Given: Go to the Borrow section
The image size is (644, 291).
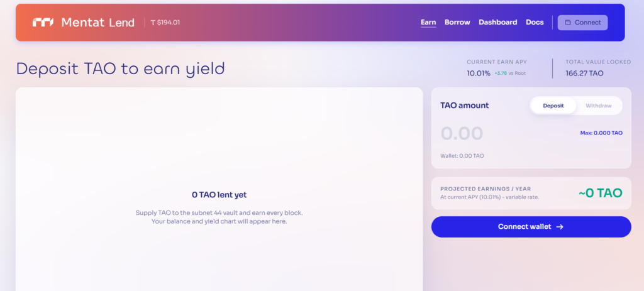Looking at the screenshot, I should click(x=457, y=23).
